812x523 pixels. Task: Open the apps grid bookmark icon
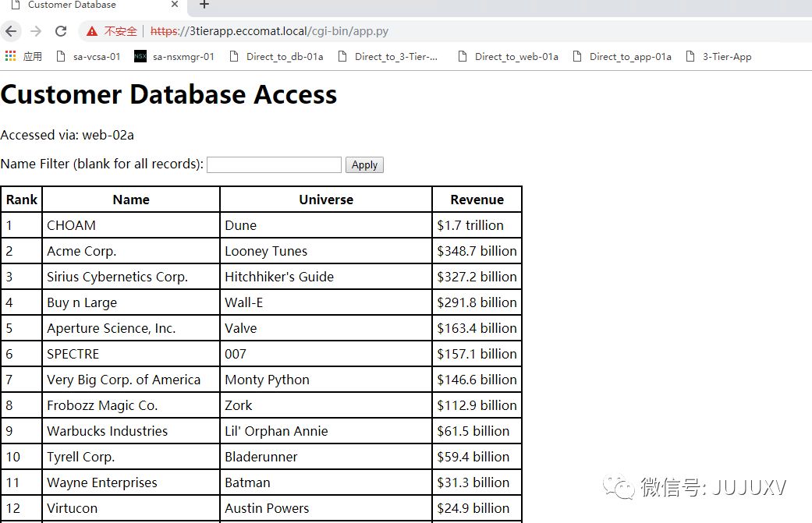(10, 56)
